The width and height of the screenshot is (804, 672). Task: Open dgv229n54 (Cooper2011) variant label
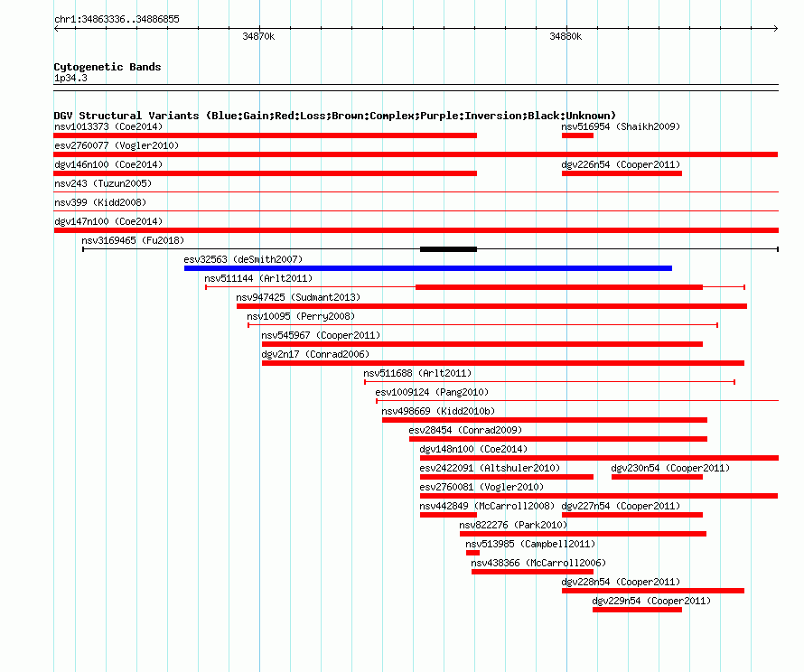(x=651, y=601)
